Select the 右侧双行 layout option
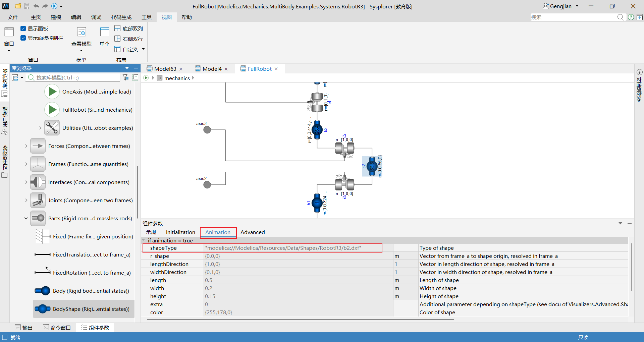 tap(129, 39)
